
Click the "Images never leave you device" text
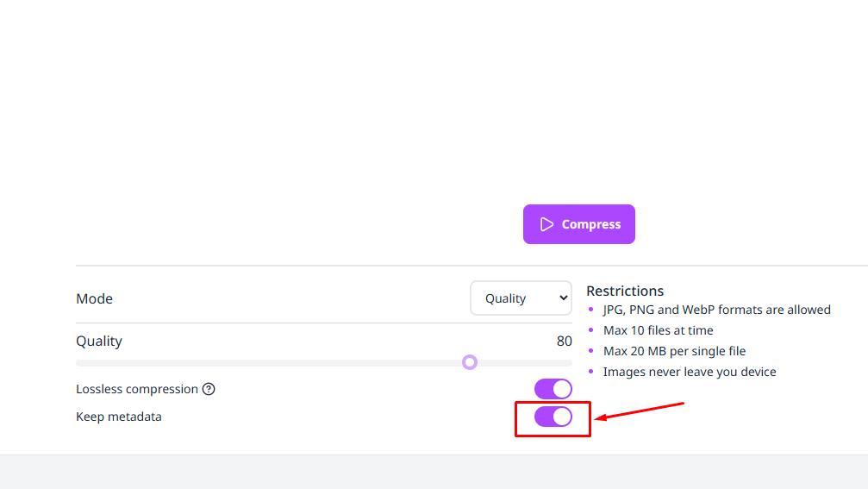[x=690, y=372]
